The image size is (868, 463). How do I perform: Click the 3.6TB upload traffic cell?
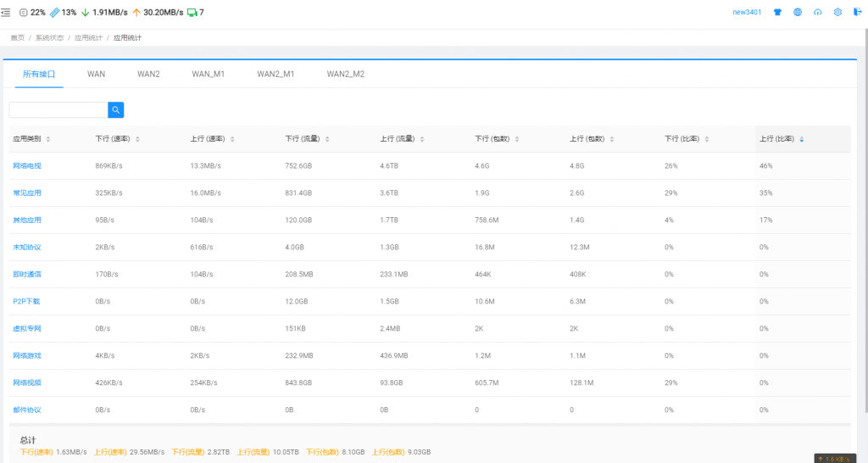(x=389, y=193)
